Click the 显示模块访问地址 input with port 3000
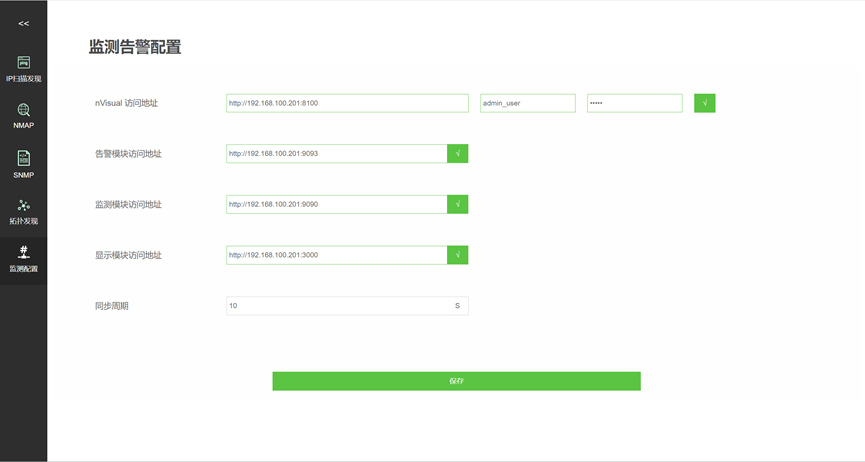The width and height of the screenshot is (865, 462). point(336,255)
